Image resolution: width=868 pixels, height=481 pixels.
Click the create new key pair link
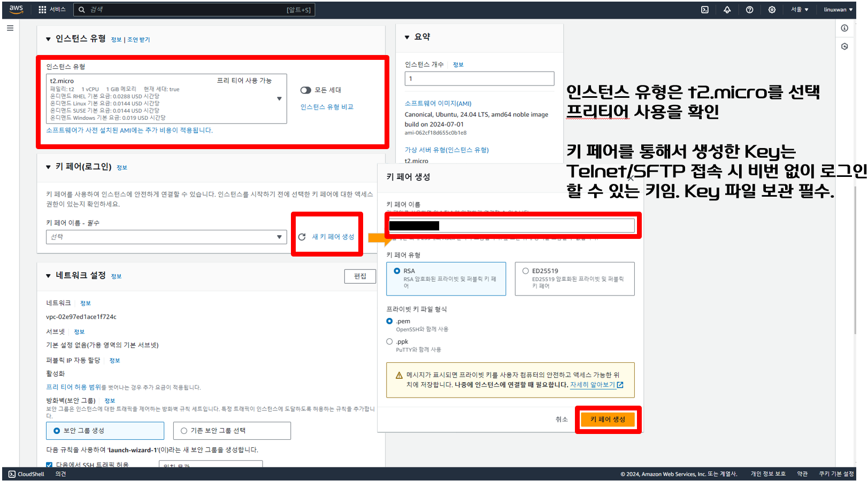click(333, 237)
